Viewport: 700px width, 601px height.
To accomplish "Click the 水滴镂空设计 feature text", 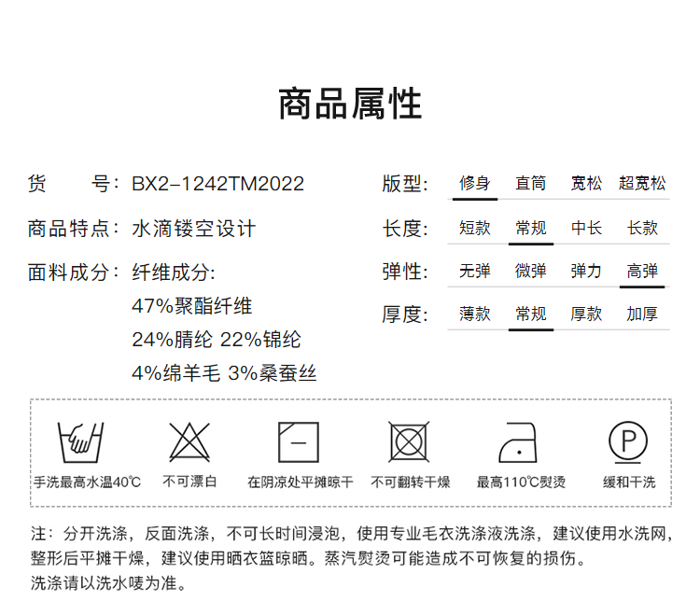I will tap(193, 228).
